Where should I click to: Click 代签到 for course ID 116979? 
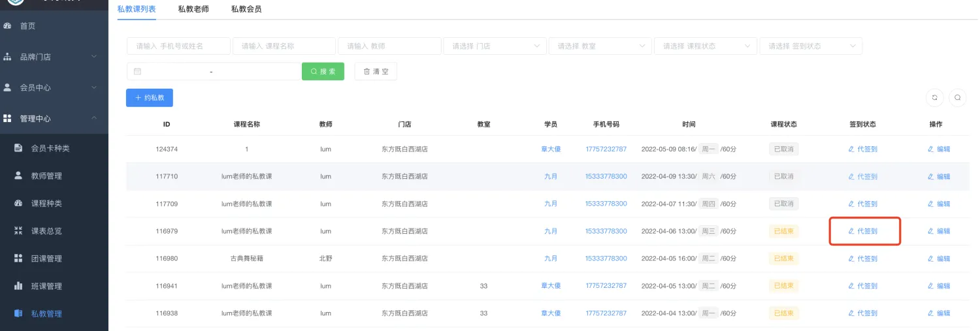[x=863, y=231]
